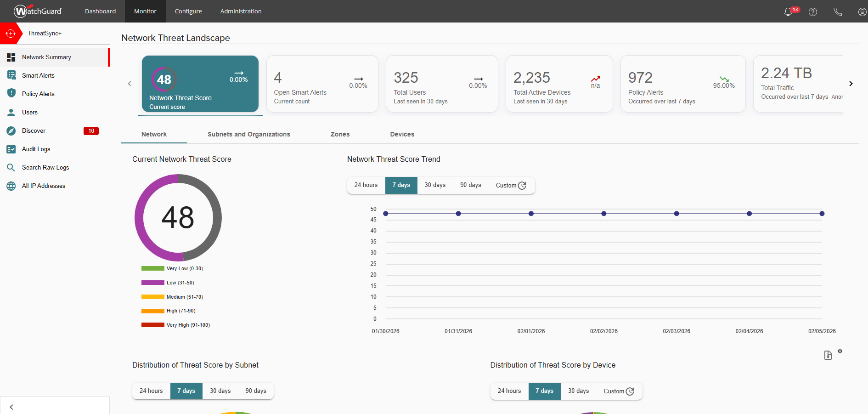Open the Configure menu
Viewport: 868px width, 414px height.
tap(188, 11)
